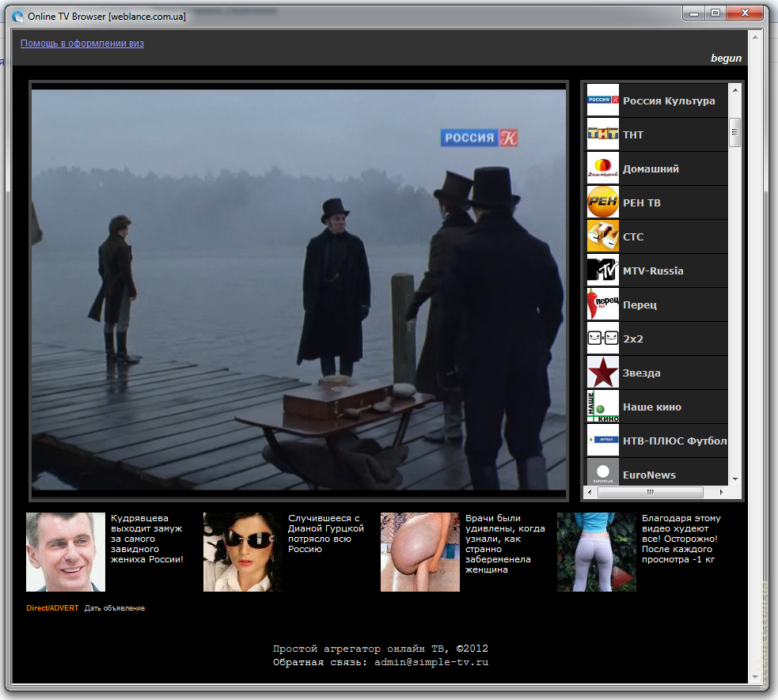The width and height of the screenshot is (778, 700).
Task: Click the begun advertising label
Action: click(726, 58)
